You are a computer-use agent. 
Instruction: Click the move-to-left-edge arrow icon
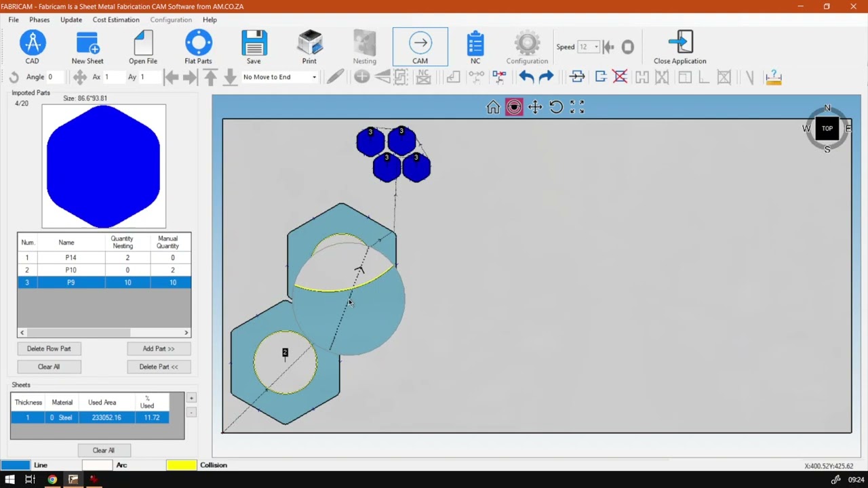click(x=171, y=77)
